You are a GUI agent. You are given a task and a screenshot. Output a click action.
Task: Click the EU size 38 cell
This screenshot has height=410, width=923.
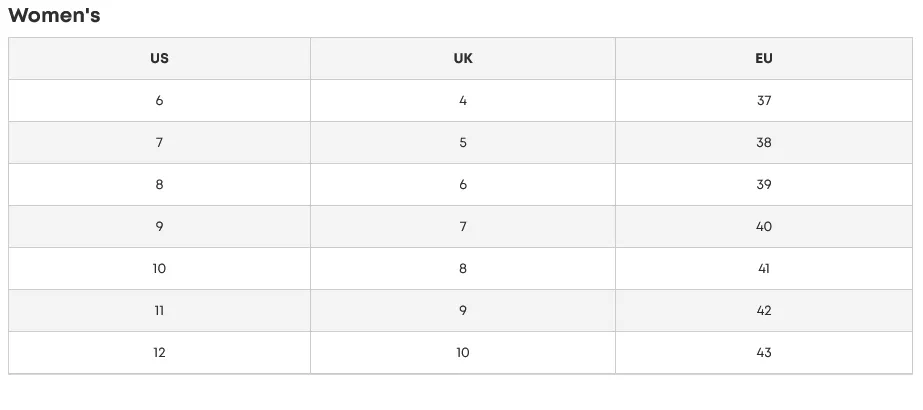point(763,142)
